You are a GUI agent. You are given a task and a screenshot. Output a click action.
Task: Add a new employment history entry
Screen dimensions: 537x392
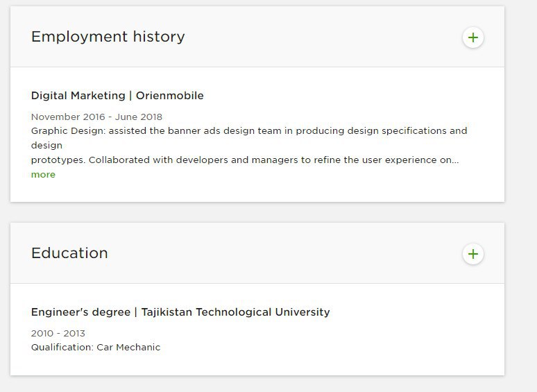pos(473,37)
